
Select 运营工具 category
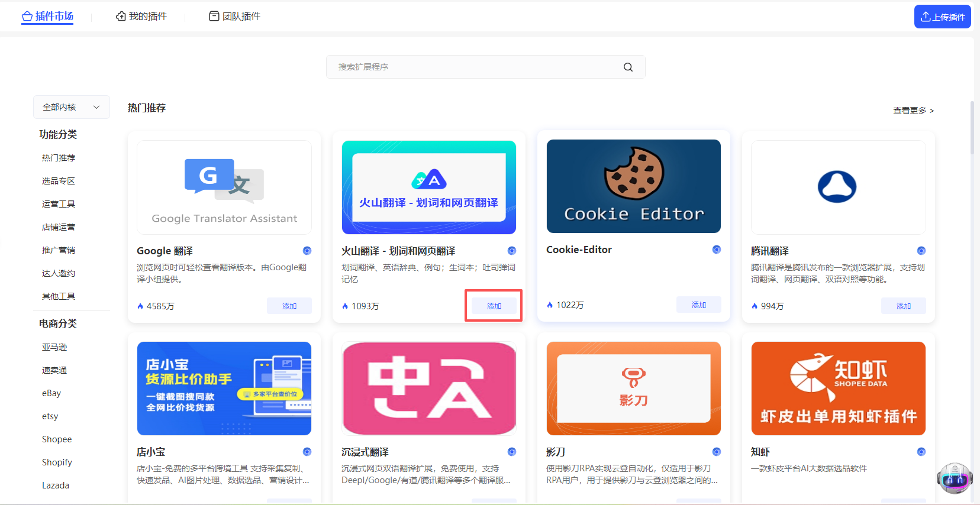pyautogui.click(x=59, y=204)
